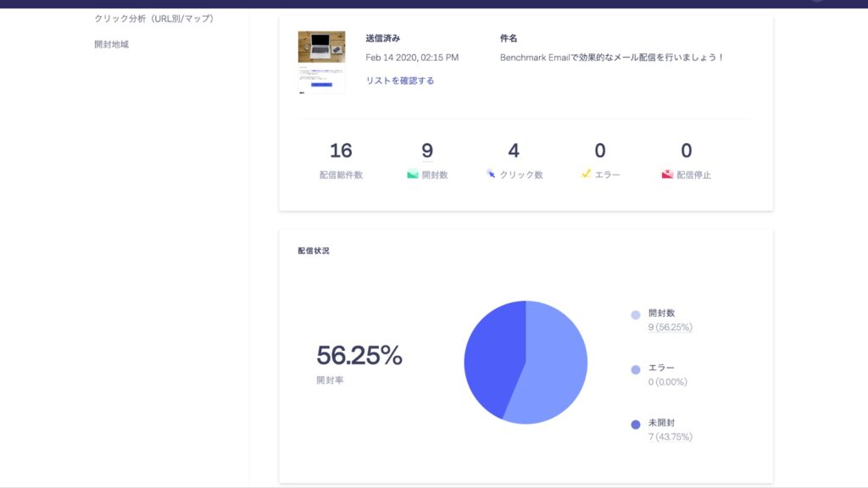This screenshot has height=488, width=868.
Task: Click the 件名 label
Action: point(509,38)
